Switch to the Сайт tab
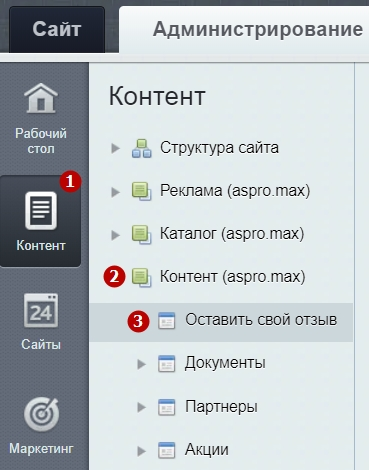This screenshot has height=470, width=369. [x=57, y=29]
